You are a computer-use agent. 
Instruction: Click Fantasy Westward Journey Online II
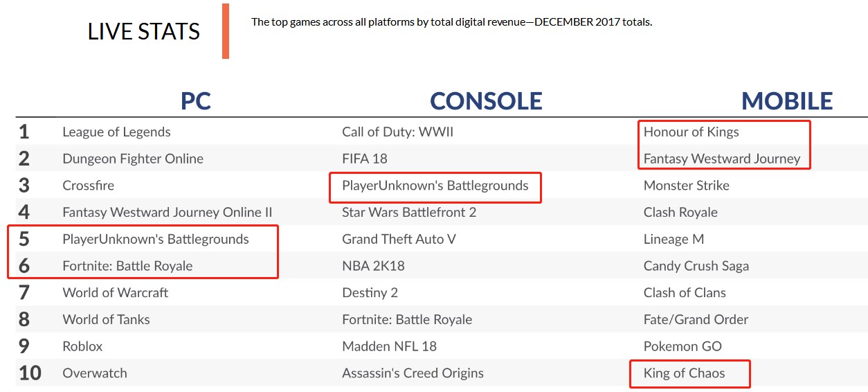pyautogui.click(x=167, y=212)
